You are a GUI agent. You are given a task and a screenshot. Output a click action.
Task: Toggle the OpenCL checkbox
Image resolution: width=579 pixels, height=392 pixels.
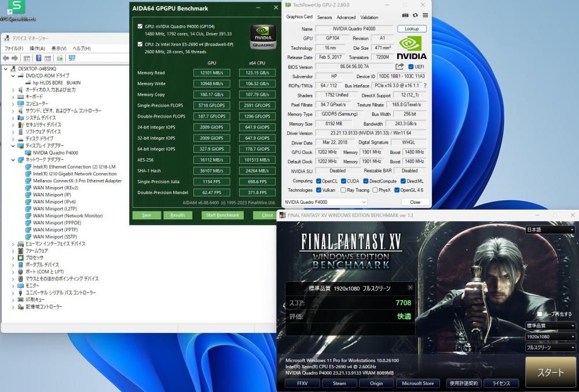pos(318,181)
